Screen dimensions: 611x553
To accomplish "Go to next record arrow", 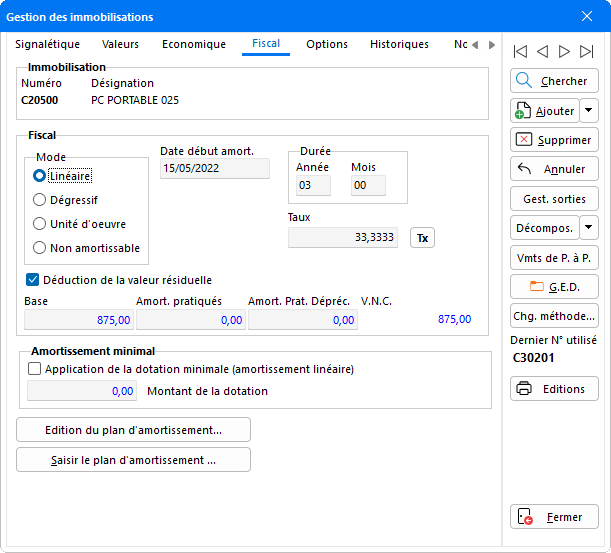I will 565,51.
